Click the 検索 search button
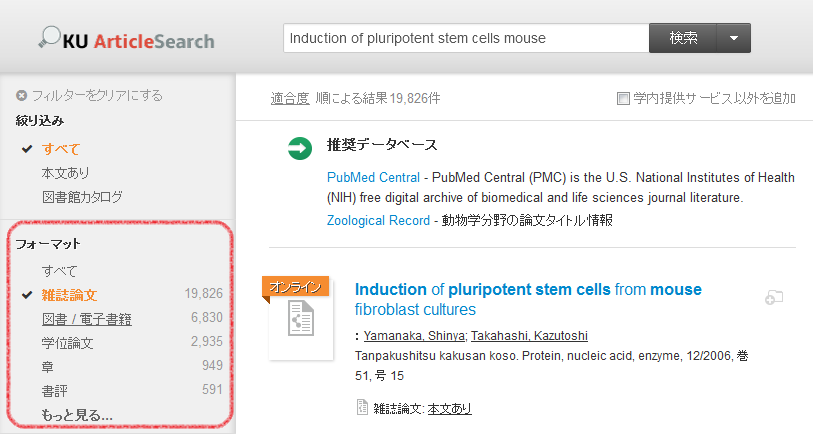This screenshot has width=813, height=434. pos(683,38)
